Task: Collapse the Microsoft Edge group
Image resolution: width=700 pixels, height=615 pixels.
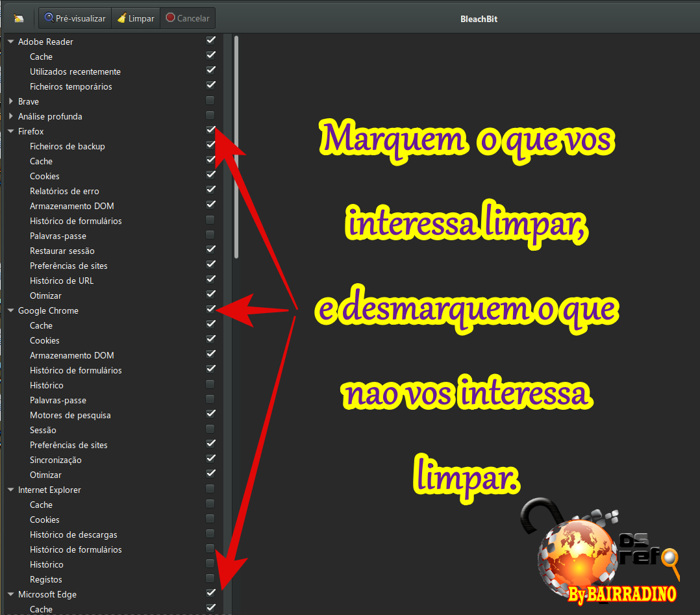Action: click(10, 594)
